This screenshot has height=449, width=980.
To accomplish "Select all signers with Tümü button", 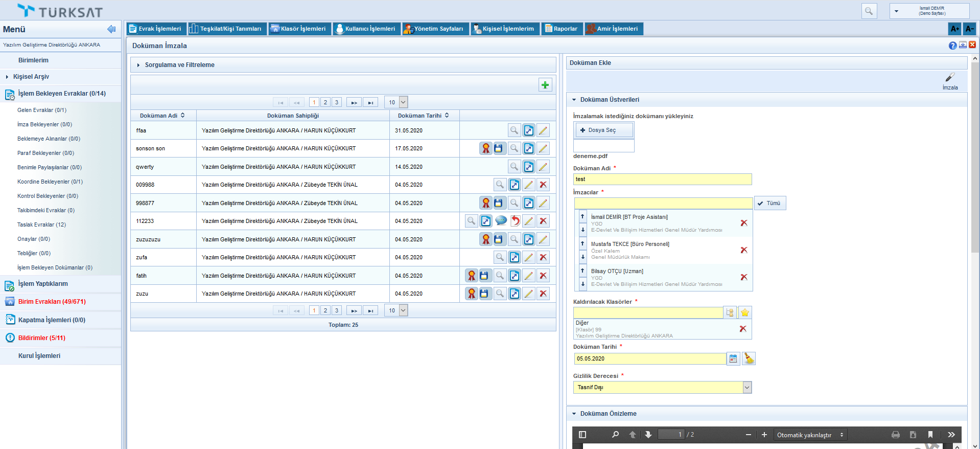I will tap(769, 203).
